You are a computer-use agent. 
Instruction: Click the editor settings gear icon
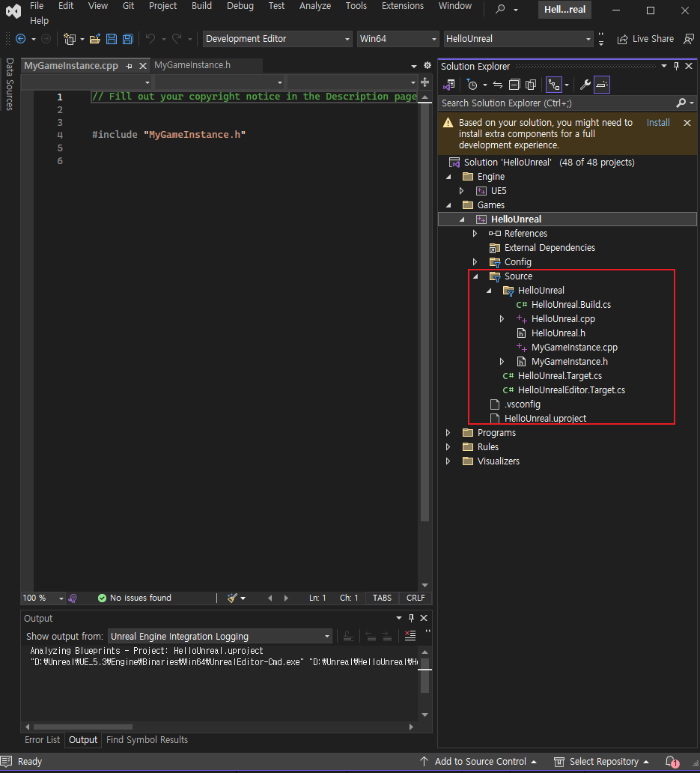[x=427, y=65]
